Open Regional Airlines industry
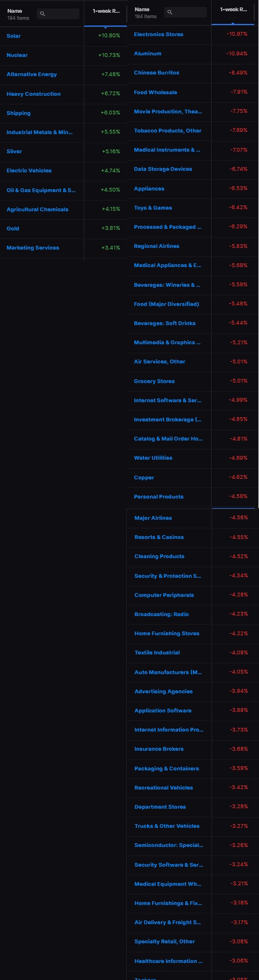The image size is (259, 980). 157,246
